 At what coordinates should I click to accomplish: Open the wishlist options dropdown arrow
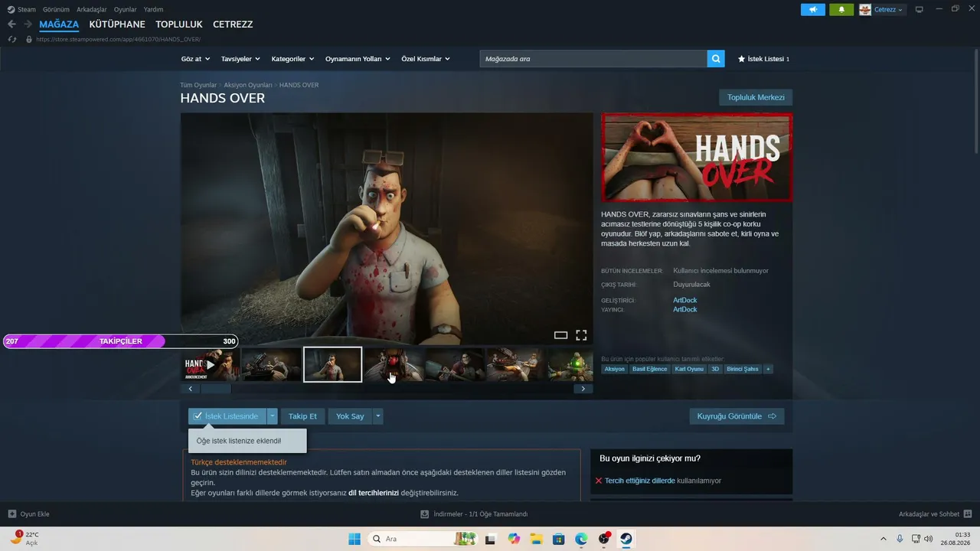tap(273, 416)
